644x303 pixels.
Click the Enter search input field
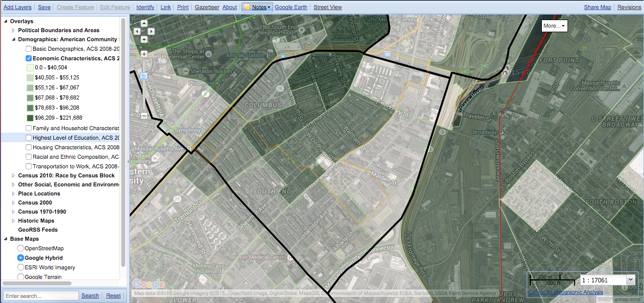pyautogui.click(x=41, y=295)
